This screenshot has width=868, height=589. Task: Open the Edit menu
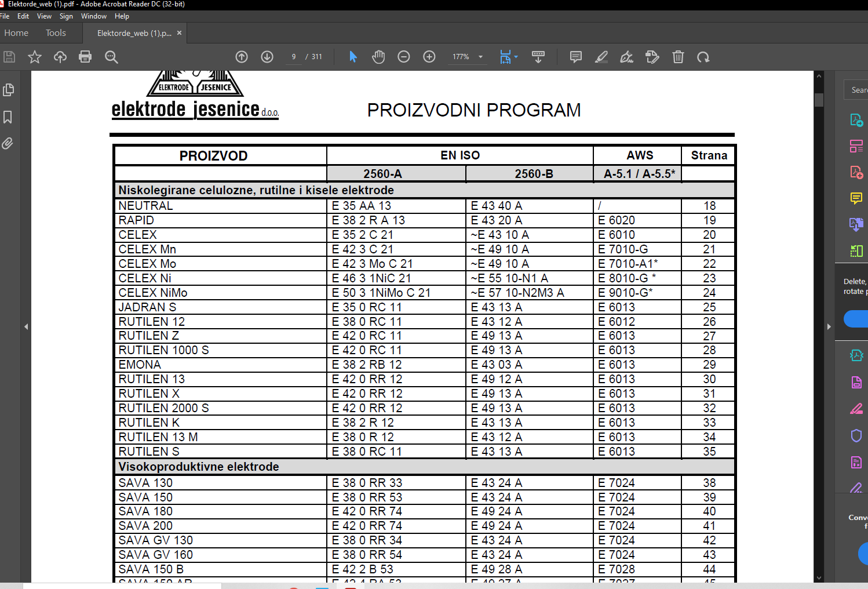tap(23, 16)
